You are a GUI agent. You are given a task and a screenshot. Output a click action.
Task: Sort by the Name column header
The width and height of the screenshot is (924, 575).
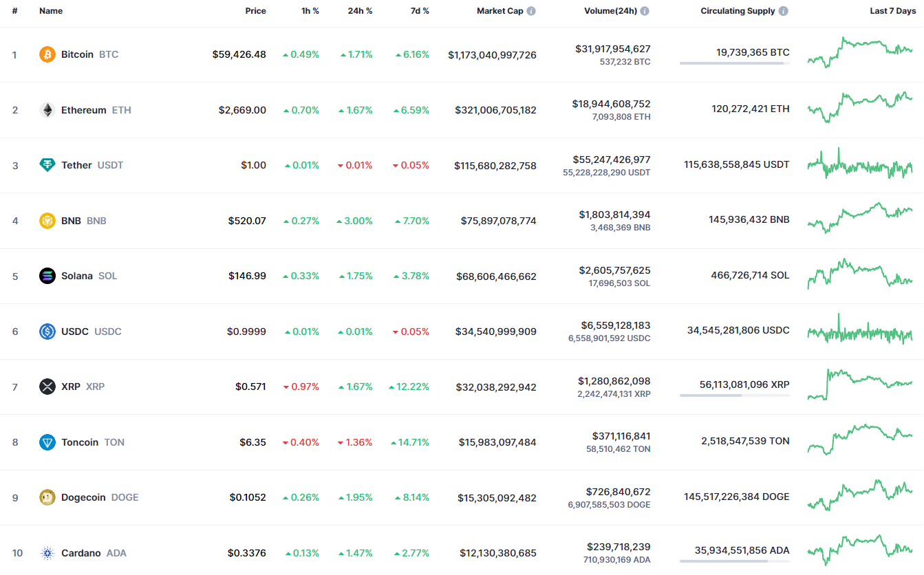click(51, 11)
